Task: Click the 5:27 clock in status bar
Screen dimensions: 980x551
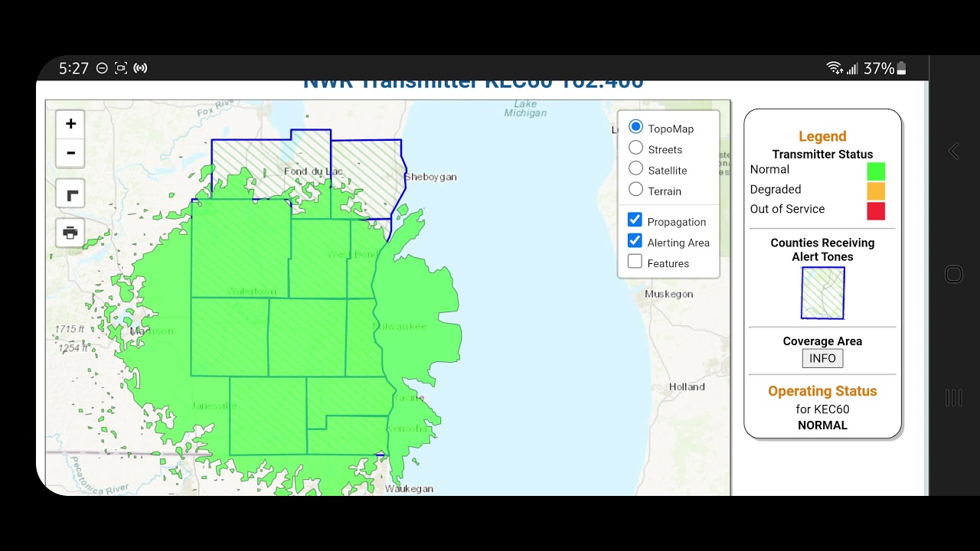Action: (x=74, y=68)
